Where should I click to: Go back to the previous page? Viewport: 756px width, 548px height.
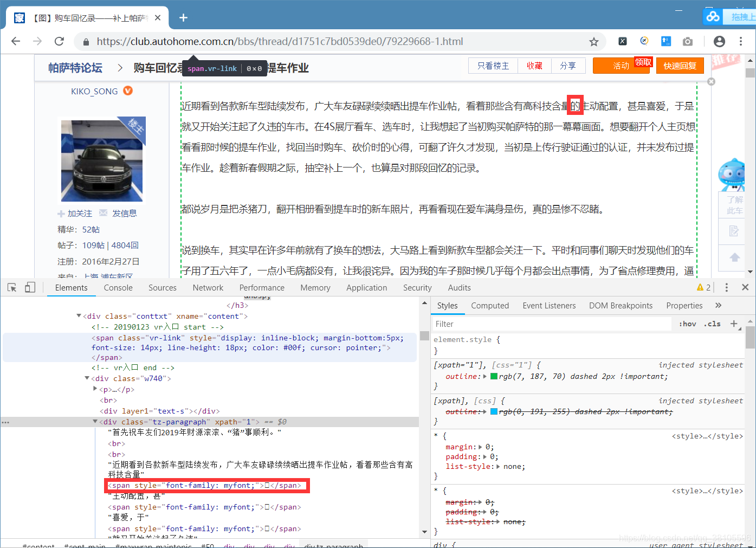point(16,41)
